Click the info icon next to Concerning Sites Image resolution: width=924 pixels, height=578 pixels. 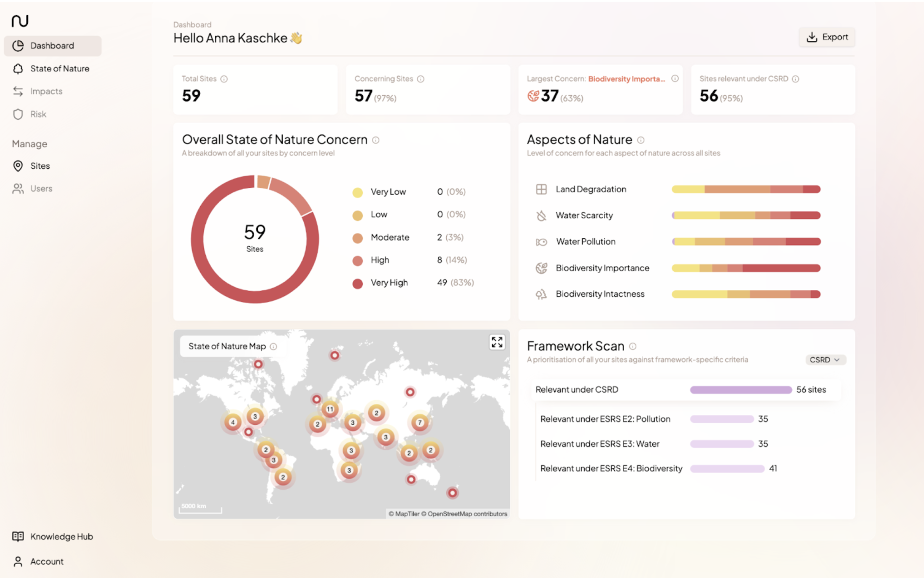(x=421, y=79)
